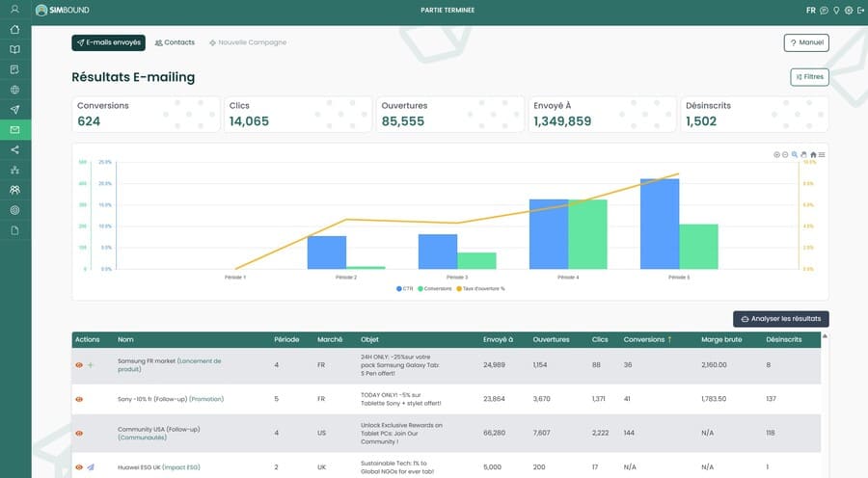Viewport: 868px width, 478px height.
Task: Open the open-book icon in sidebar
Action: point(14,49)
